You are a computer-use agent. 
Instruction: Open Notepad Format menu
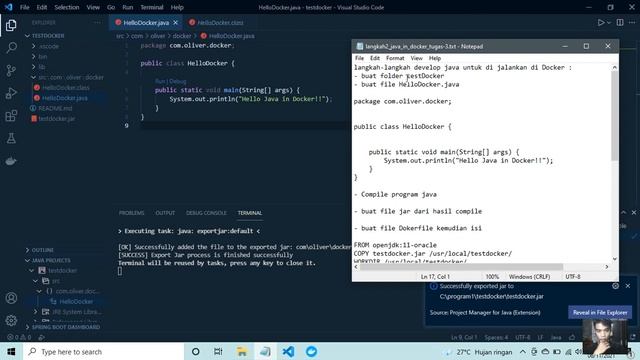point(395,58)
